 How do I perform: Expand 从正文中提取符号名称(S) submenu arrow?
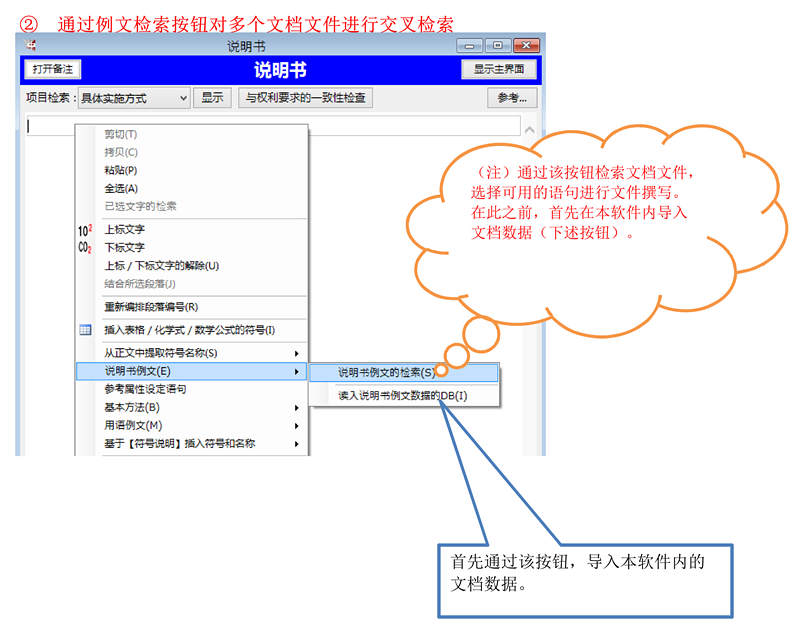296,353
